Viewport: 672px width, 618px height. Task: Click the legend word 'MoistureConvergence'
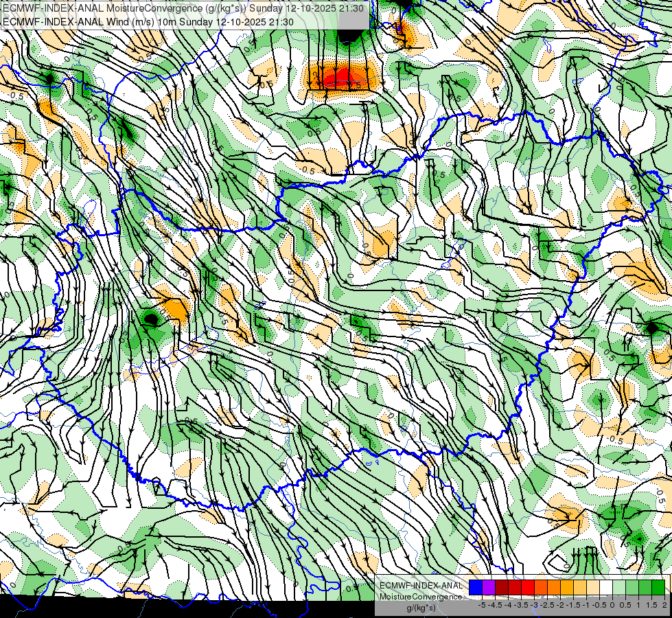pos(421,597)
